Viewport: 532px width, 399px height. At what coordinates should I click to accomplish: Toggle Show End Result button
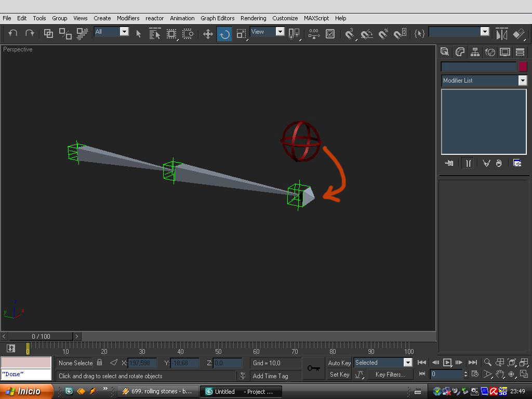(468, 163)
